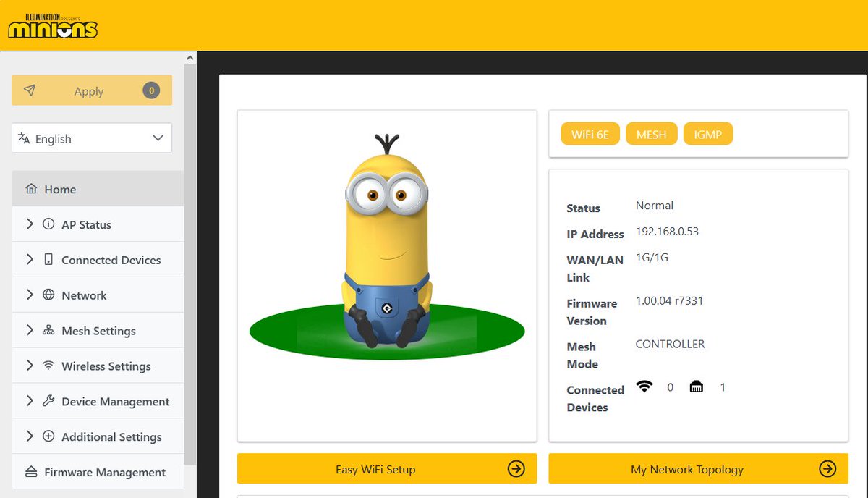Image resolution: width=868 pixels, height=498 pixels.
Task: Click the Home house icon
Action: coord(31,189)
